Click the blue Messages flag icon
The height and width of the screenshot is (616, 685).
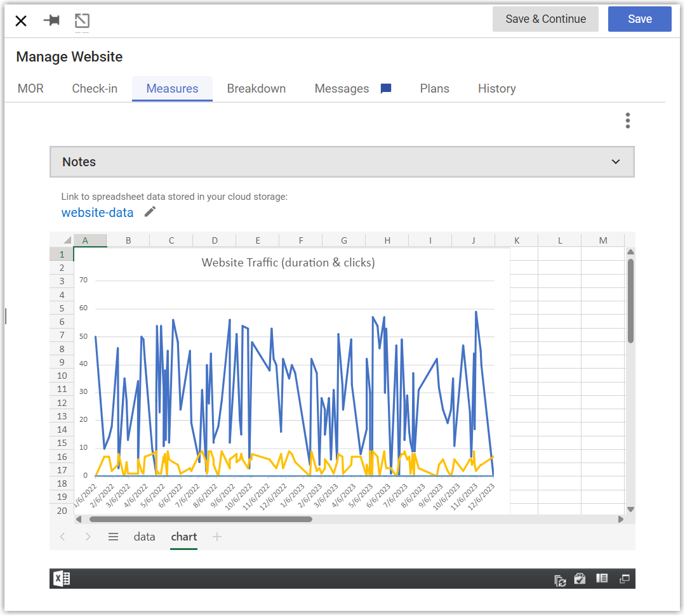pos(386,89)
